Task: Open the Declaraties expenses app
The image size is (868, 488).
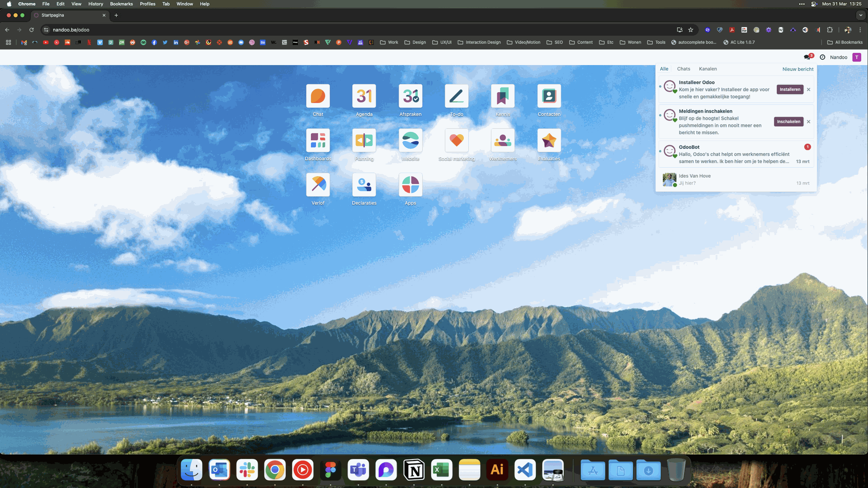Action: click(x=364, y=184)
